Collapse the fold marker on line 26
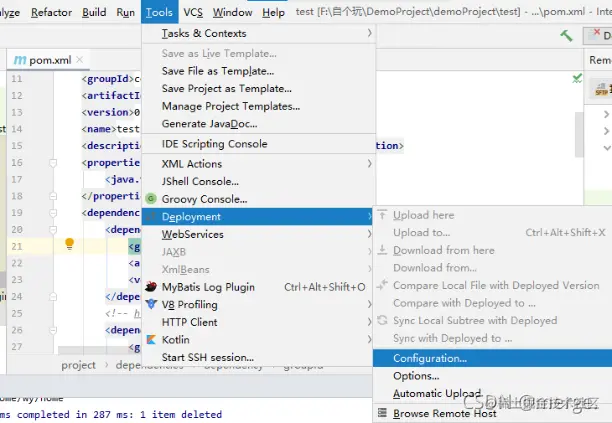 53,331
